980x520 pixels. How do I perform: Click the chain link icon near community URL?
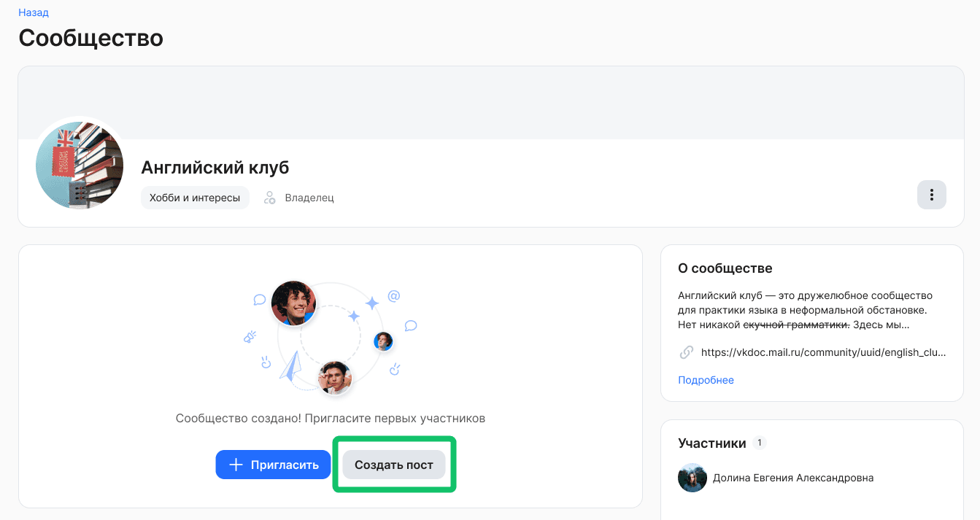point(686,352)
